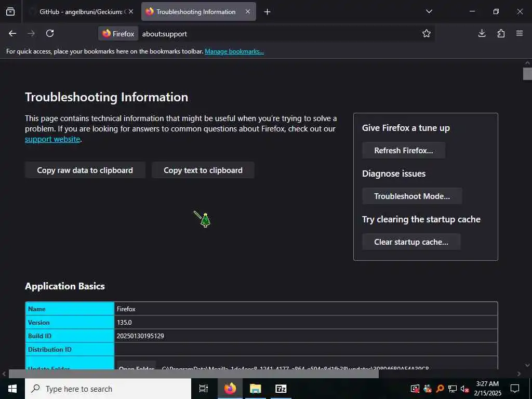Open Firefox View icon in tab strip

(x=10, y=11)
